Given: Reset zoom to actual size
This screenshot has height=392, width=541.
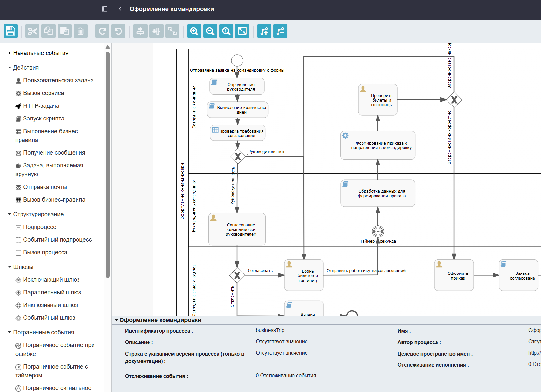Looking at the screenshot, I should point(226,31).
